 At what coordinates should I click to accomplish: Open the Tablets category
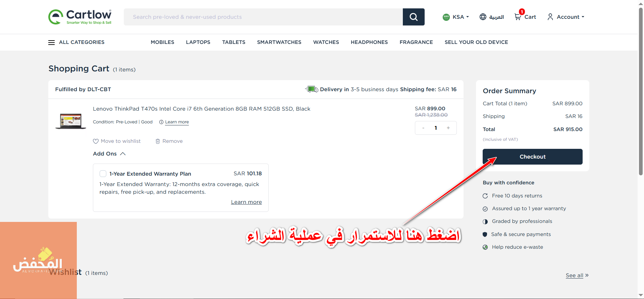pos(234,42)
